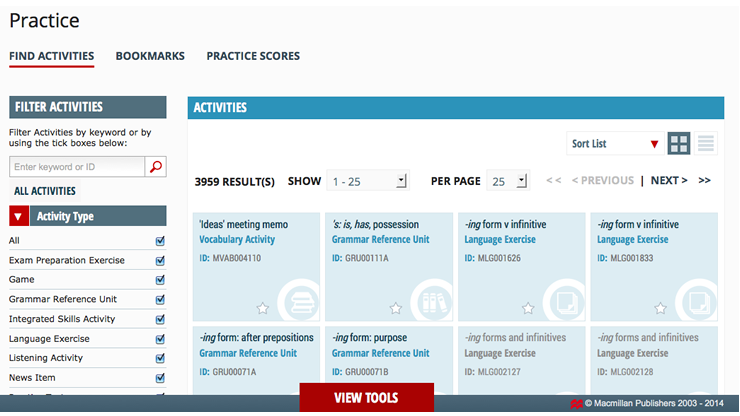Bookmark star on 'Ideas' meeting memo card

pos(263,308)
